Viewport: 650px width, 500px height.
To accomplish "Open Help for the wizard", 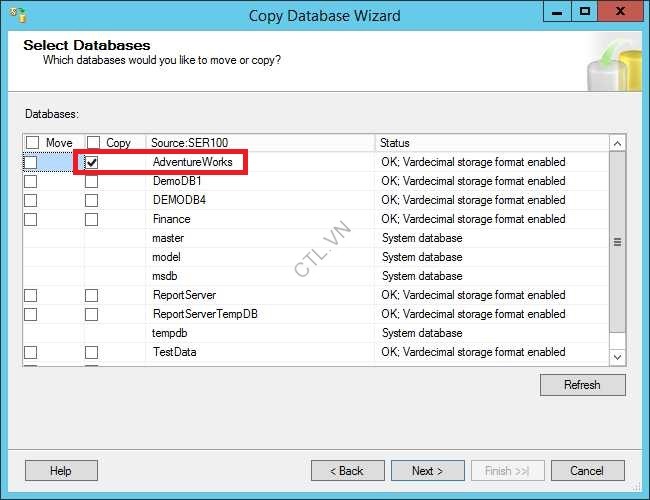I will tap(61, 471).
